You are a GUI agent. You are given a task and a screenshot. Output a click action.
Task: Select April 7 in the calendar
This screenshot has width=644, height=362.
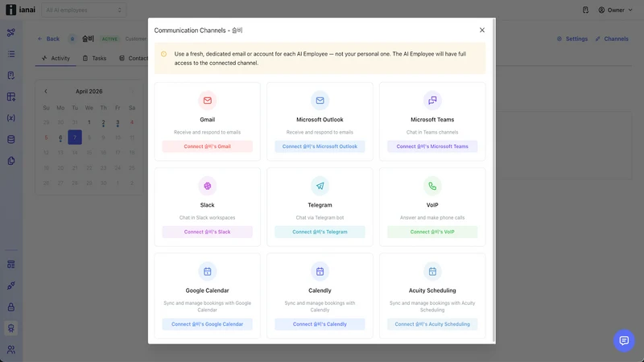click(75, 138)
